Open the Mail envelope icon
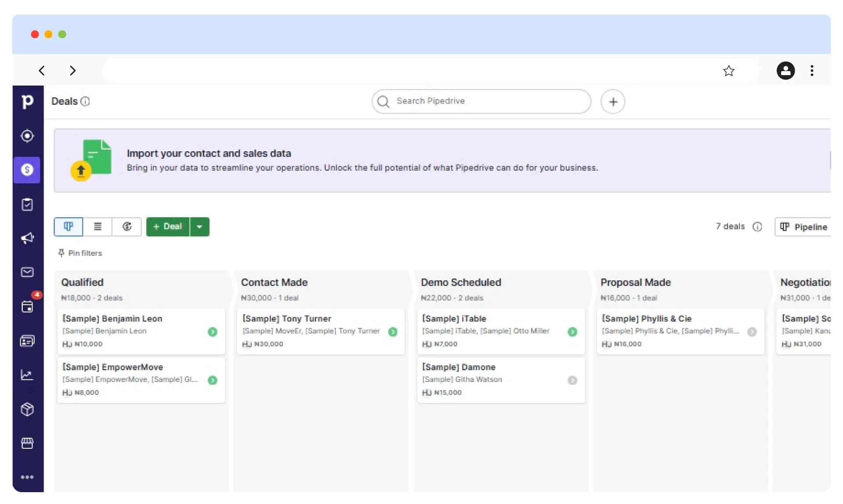The height and width of the screenshot is (504, 843). click(27, 272)
